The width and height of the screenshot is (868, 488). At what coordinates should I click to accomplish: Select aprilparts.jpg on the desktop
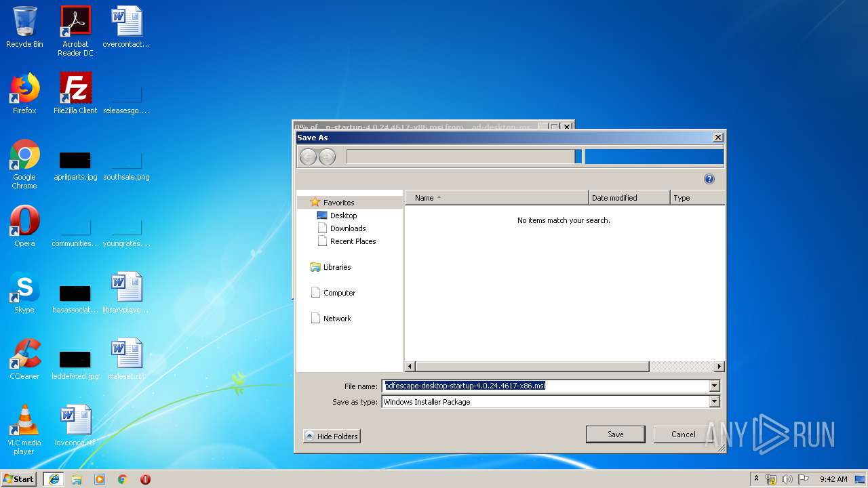pos(75,164)
